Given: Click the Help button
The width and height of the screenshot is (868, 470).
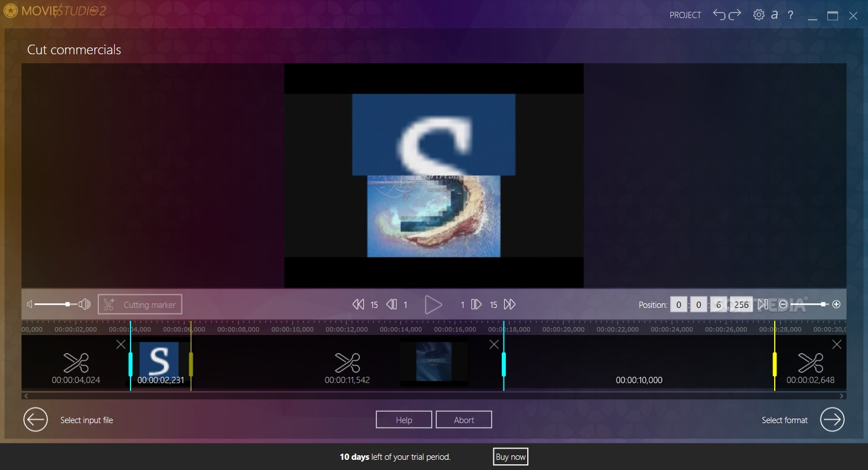Looking at the screenshot, I should pos(404,420).
